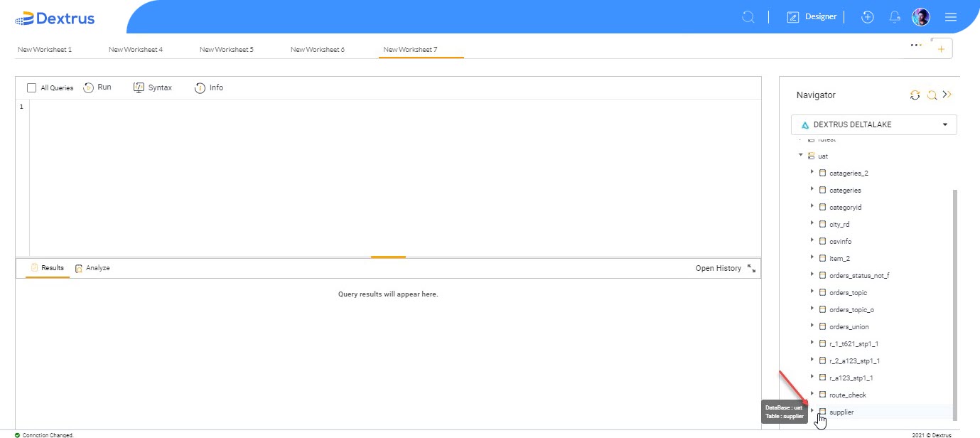Expand the catageries_2 table node
Viewport: 980px width, 438px height.
pos(812,172)
